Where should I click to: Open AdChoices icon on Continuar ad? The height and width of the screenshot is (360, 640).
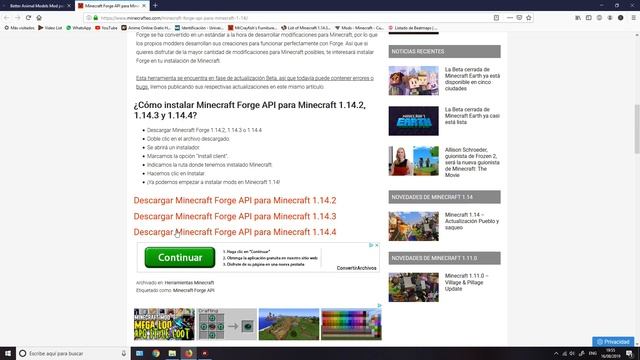point(371,245)
